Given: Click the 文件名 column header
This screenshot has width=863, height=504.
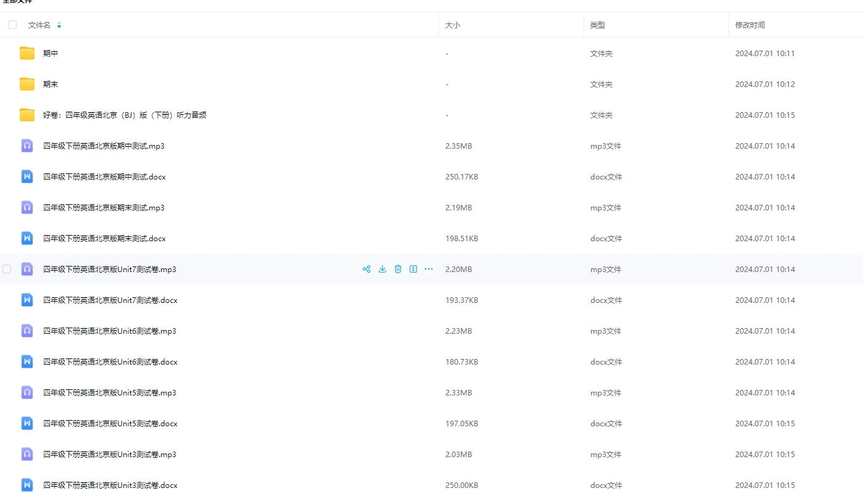Looking at the screenshot, I should pos(39,25).
